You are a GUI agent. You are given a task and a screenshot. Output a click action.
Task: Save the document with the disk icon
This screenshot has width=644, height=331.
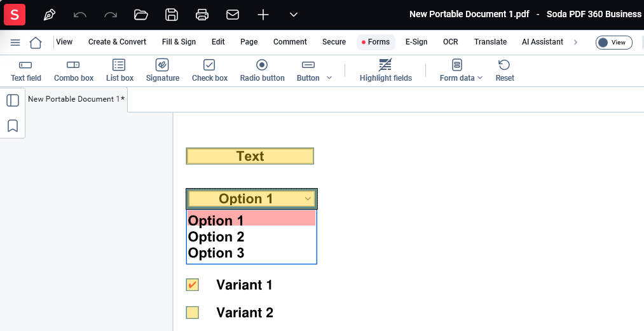[172, 15]
